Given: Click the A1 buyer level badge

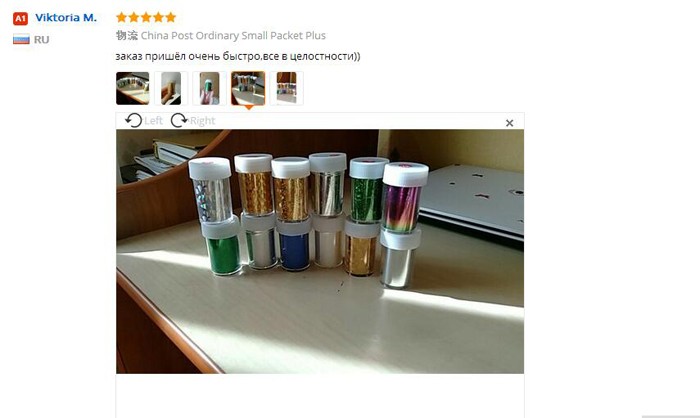Looking at the screenshot, I should (21, 18).
